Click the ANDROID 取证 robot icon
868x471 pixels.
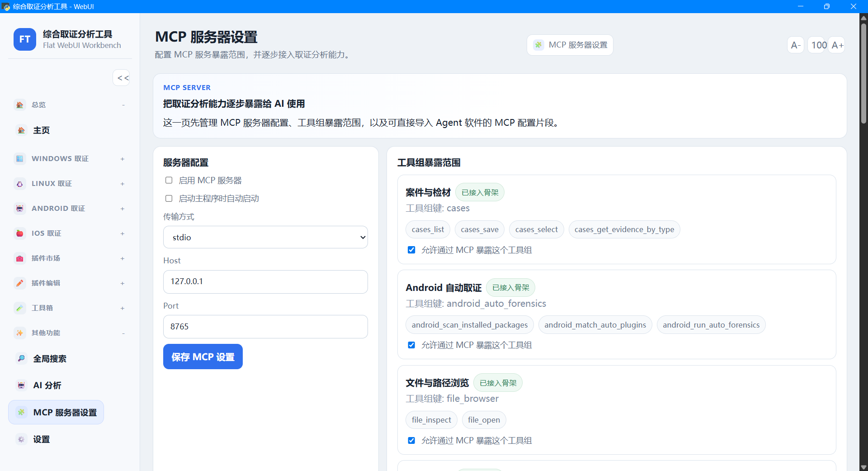tap(19, 209)
